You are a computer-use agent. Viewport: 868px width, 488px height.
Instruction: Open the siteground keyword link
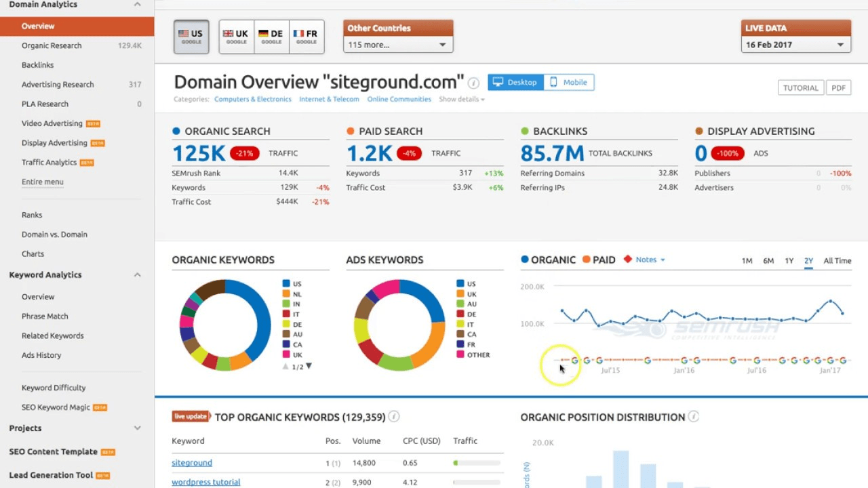192,462
